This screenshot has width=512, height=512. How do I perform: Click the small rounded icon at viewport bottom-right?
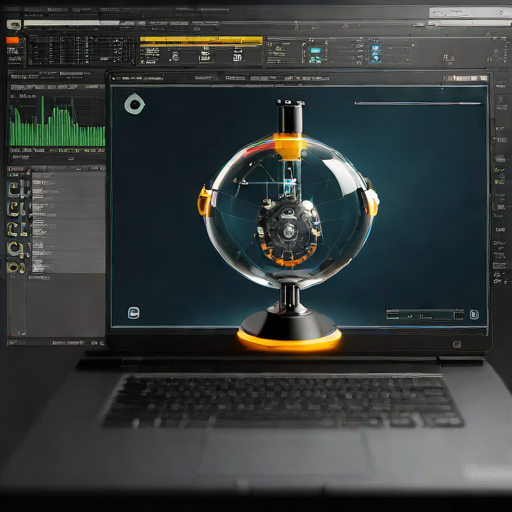coord(474,314)
